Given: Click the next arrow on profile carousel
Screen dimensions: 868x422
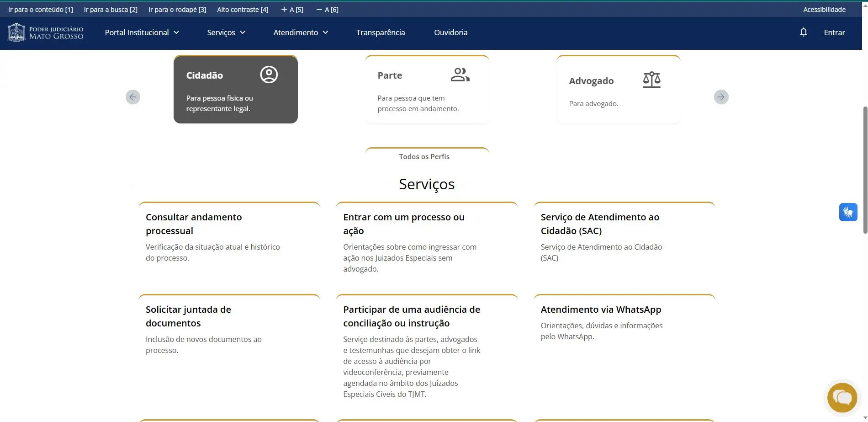Looking at the screenshot, I should 721,97.
